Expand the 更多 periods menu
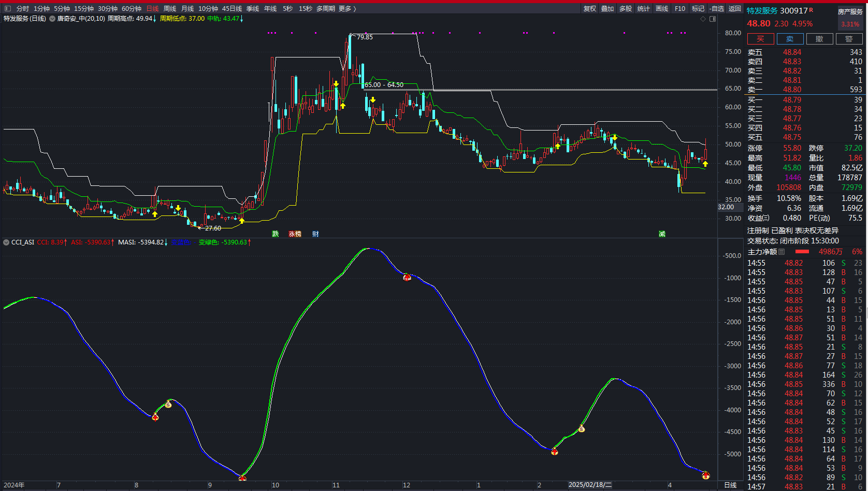This screenshot has width=868, height=491. (348, 8)
